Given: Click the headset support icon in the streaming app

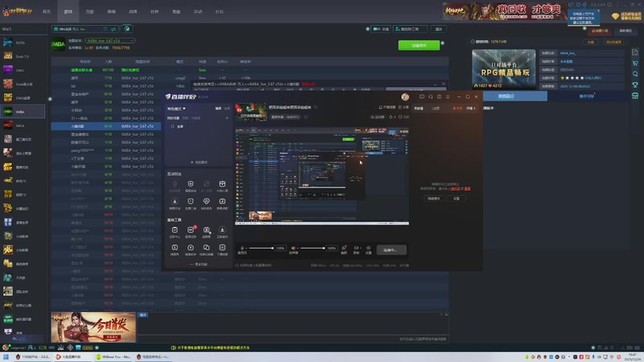Looking at the screenshot, I should point(431,97).
